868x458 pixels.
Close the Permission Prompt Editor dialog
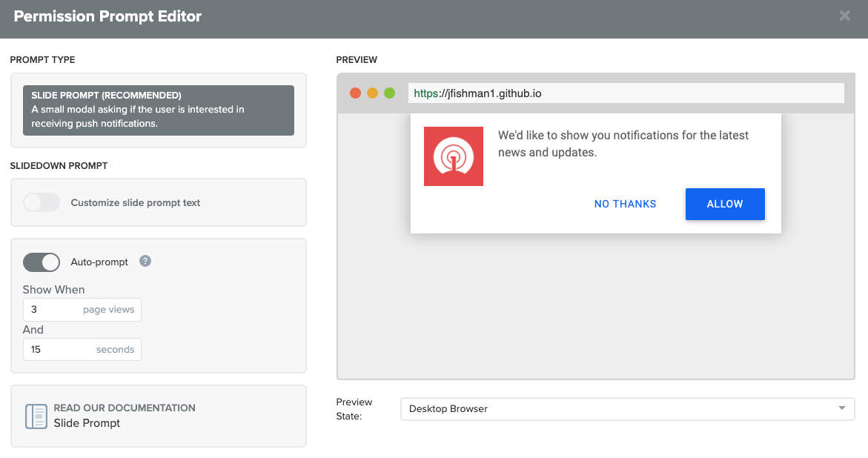click(x=844, y=16)
